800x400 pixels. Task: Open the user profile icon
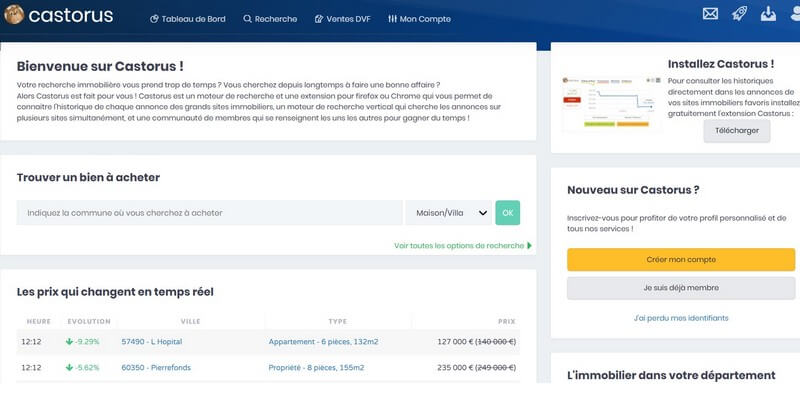[795, 14]
